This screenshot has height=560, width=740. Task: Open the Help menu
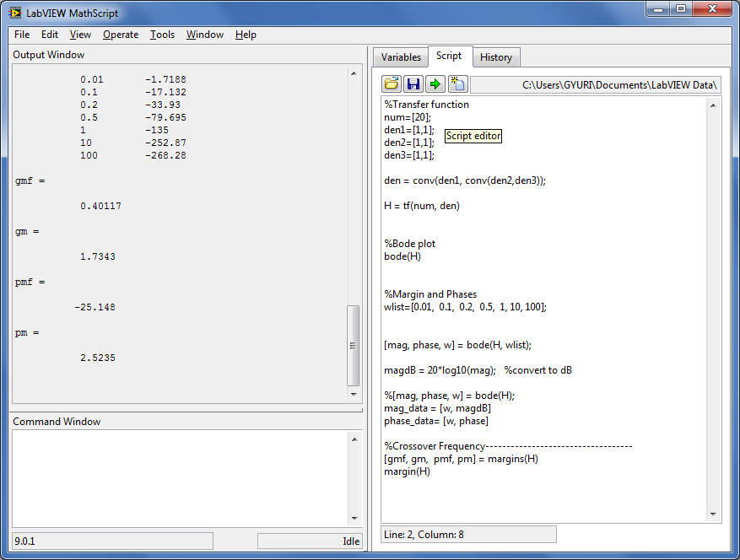click(246, 35)
